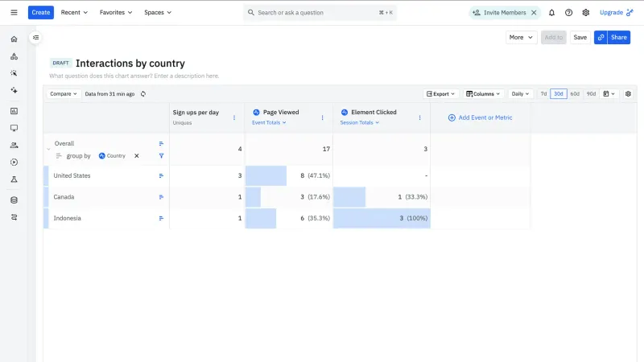This screenshot has width=644, height=362.
Task: Click the United States row label
Action: [x=72, y=175]
